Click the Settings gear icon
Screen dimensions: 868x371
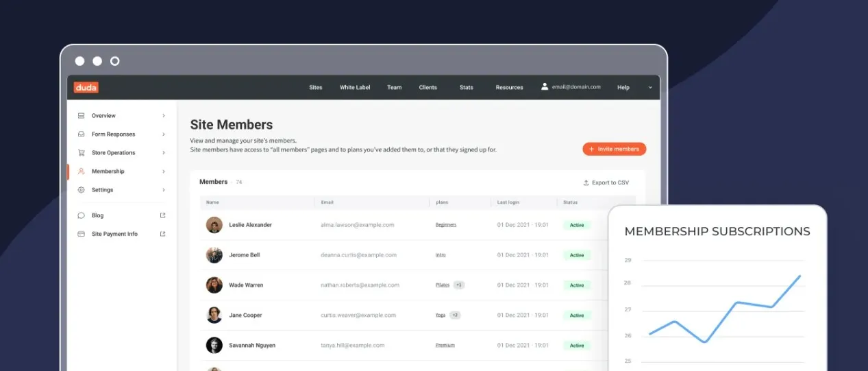click(81, 190)
